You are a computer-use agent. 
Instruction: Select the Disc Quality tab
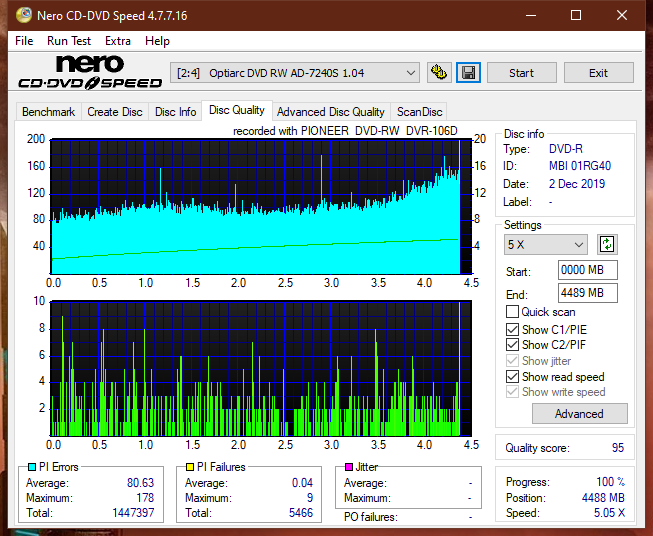coord(237,110)
